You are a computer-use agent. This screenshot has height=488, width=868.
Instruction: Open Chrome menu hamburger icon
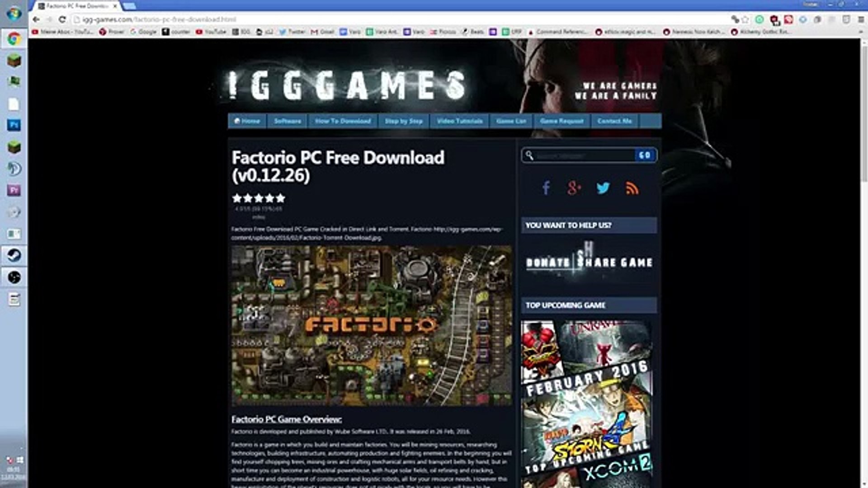(x=860, y=19)
